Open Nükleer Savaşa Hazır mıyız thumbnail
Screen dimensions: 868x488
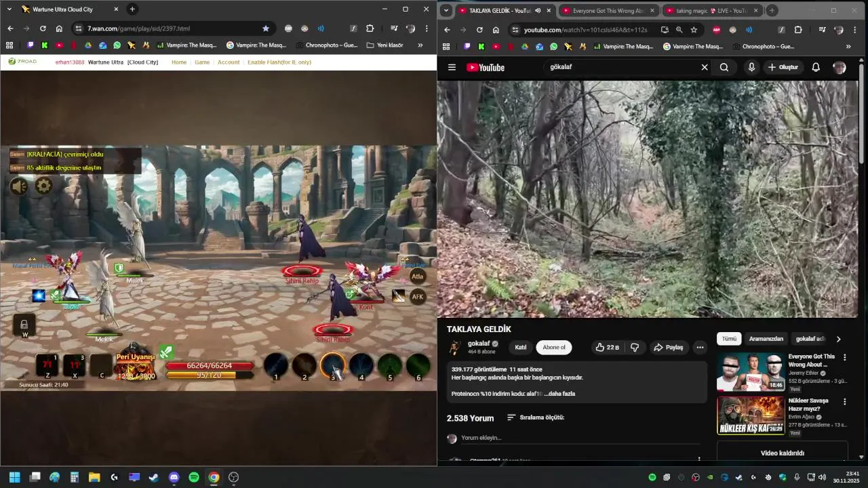[751, 415]
